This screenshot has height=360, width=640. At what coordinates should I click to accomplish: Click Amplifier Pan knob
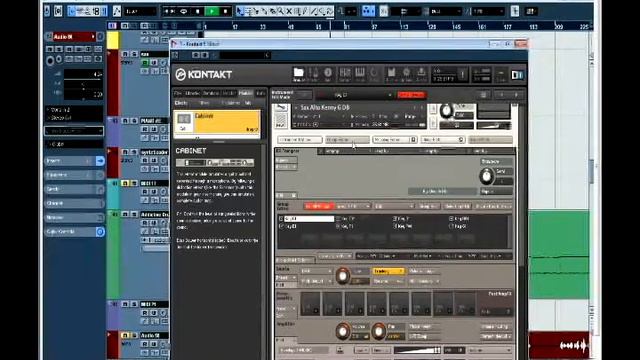(x=378, y=331)
